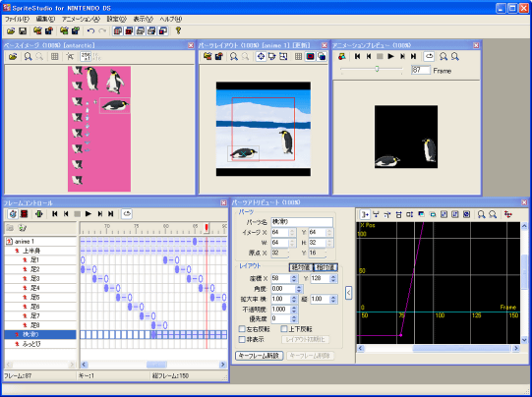532x397 pixels.
Task: Select the 絶対値 mode button
Action: [x=301, y=267]
